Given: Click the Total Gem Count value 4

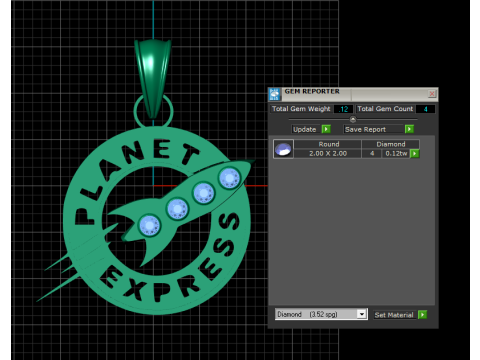Looking at the screenshot, I should click(425, 109).
